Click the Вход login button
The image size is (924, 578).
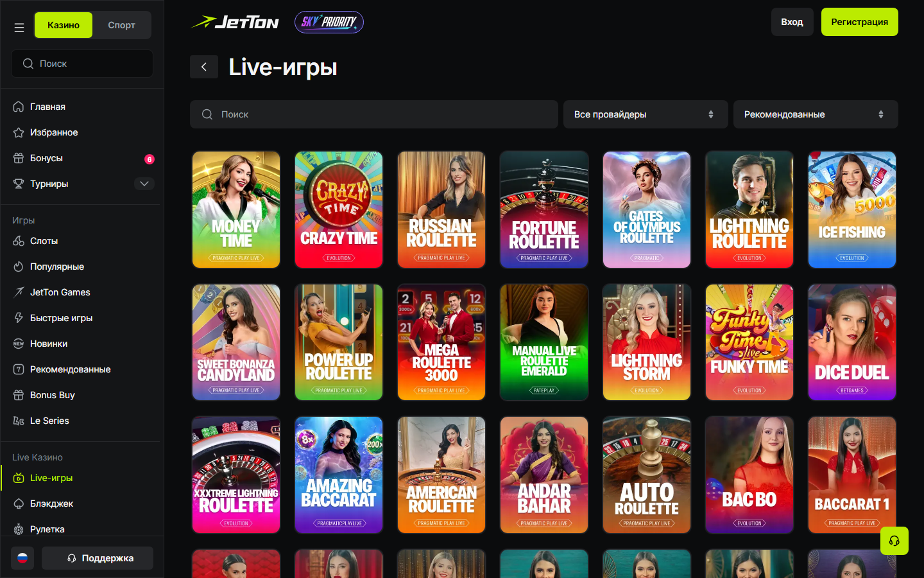coord(792,22)
